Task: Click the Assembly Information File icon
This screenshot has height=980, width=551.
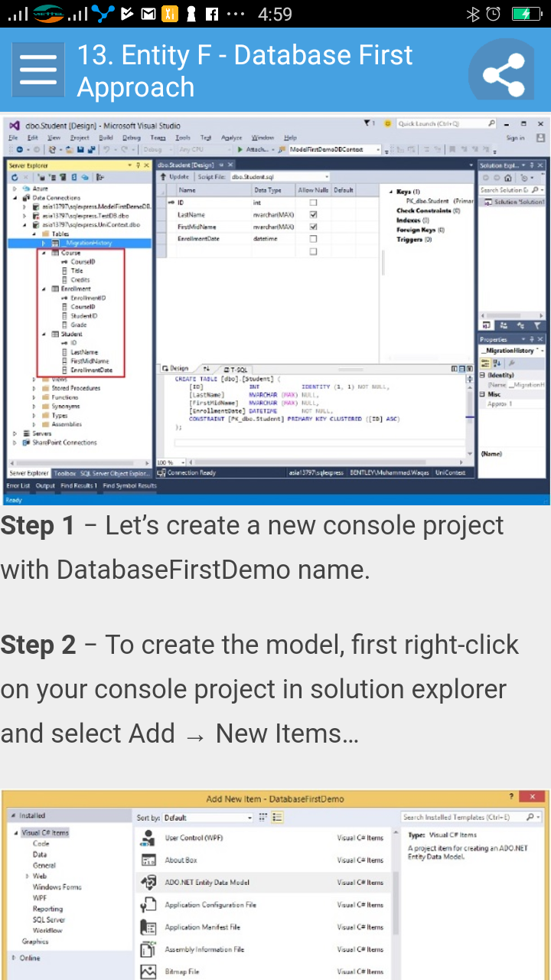Action: pyautogui.click(x=148, y=949)
